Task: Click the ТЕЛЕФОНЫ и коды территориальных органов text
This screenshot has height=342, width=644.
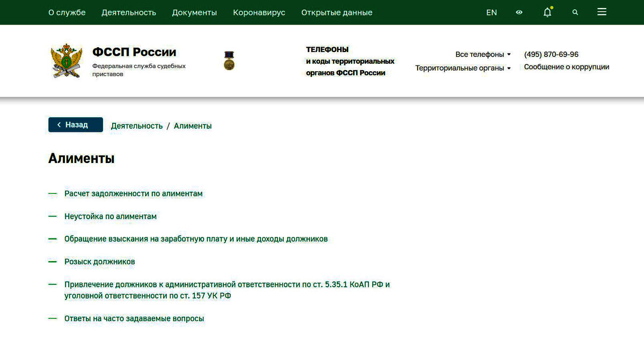Action: [350, 61]
